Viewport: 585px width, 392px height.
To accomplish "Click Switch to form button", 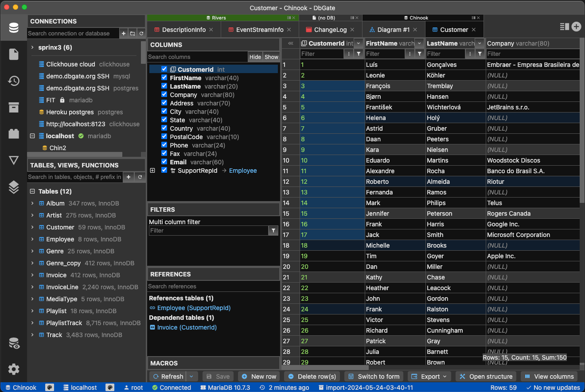I will point(374,376).
